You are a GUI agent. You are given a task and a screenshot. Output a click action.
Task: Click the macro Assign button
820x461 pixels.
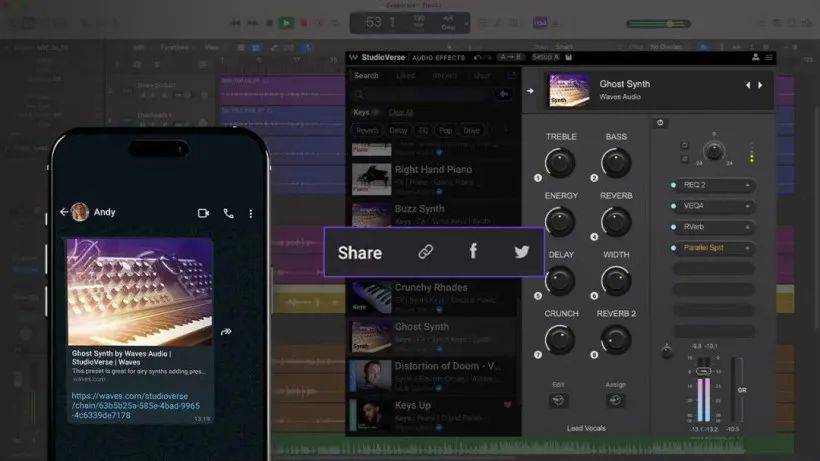616,400
